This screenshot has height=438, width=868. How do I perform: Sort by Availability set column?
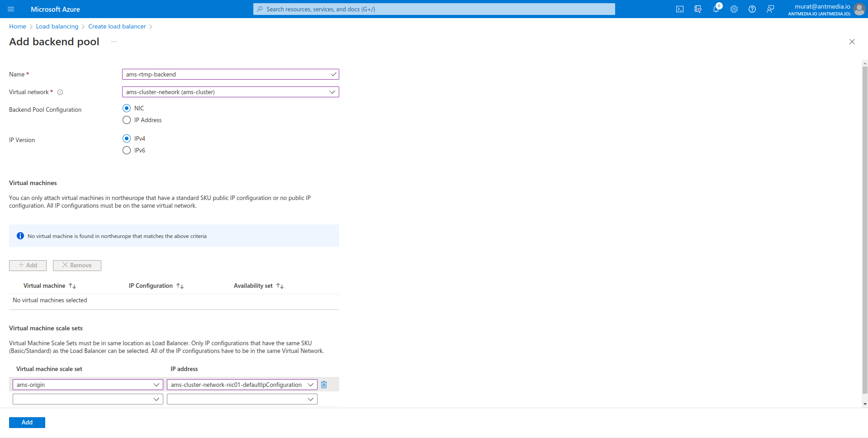coord(259,286)
